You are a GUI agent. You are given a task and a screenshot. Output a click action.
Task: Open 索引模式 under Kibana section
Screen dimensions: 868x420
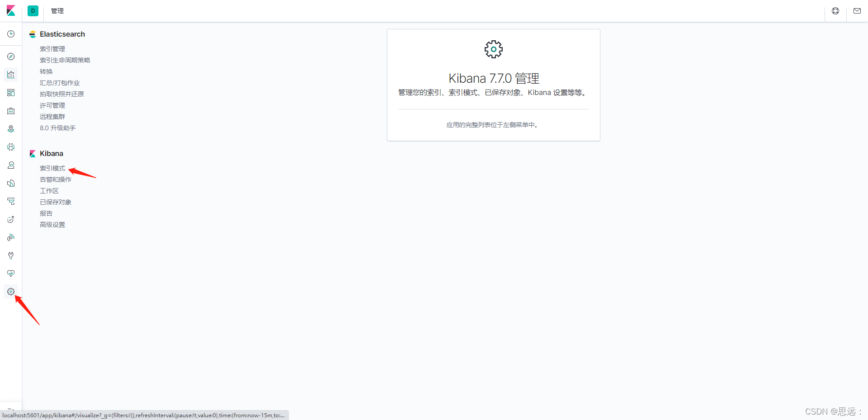tap(52, 168)
